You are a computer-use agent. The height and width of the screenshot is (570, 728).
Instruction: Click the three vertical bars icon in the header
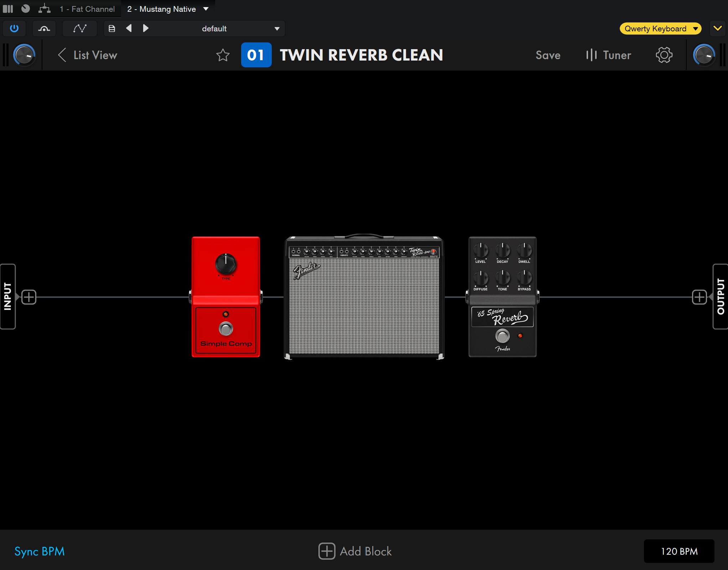pyautogui.click(x=8, y=9)
